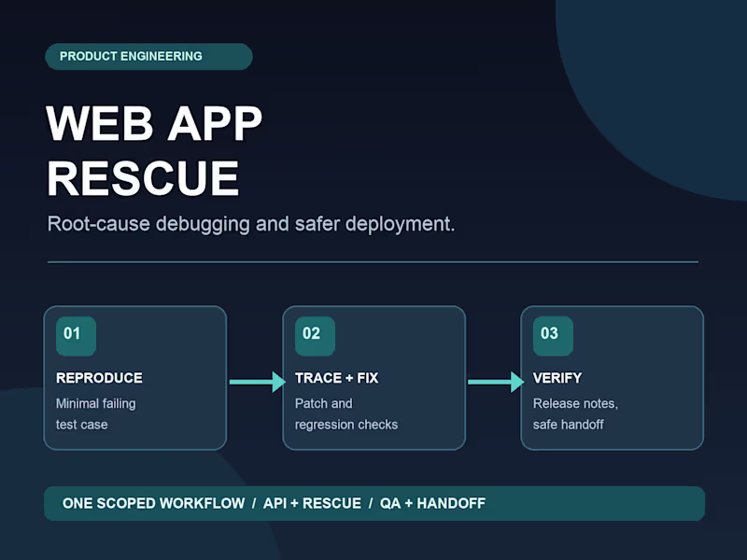Click 'Minimal failing test case' description
The height and width of the screenshot is (560, 747).
(96, 413)
